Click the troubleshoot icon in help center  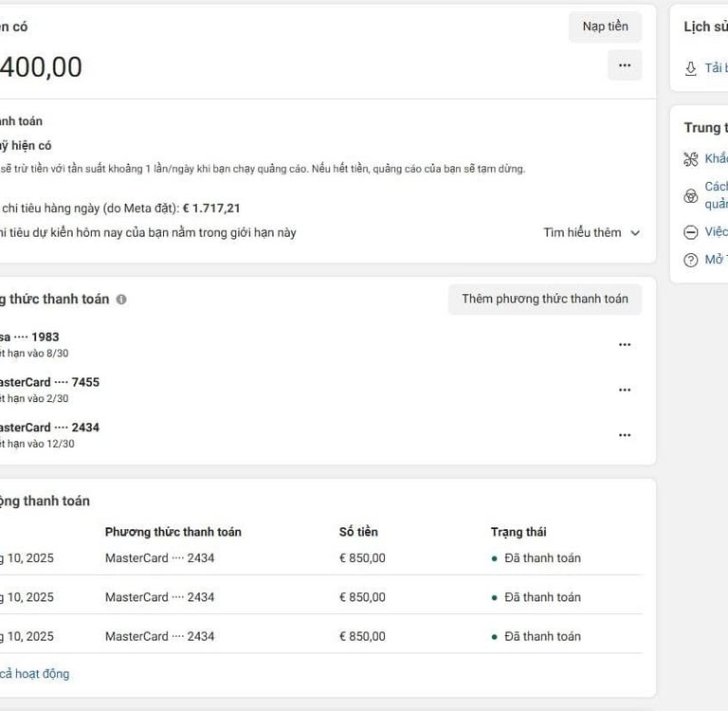pos(691,158)
